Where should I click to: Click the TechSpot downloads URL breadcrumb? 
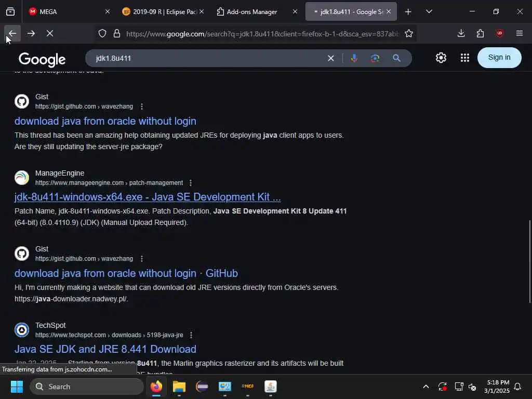click(x=109, y=335)
